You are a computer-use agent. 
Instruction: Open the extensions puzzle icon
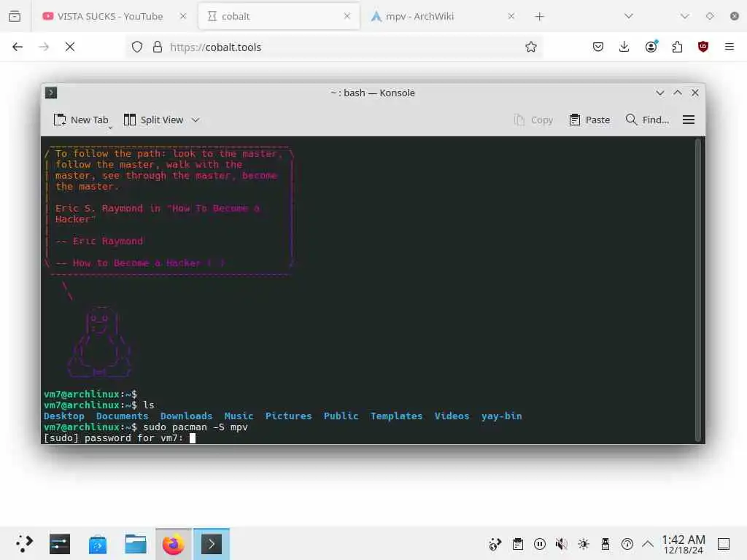677,47
